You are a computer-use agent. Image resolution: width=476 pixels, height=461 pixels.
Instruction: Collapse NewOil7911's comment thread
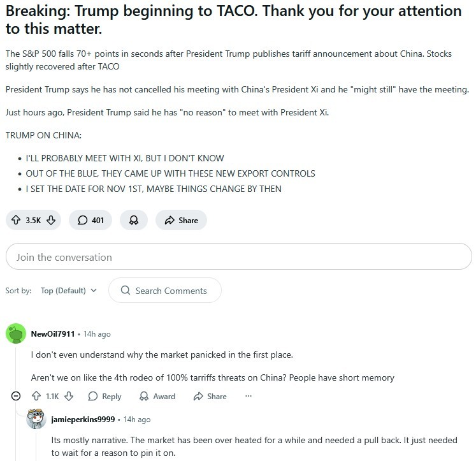click(16, 396)
